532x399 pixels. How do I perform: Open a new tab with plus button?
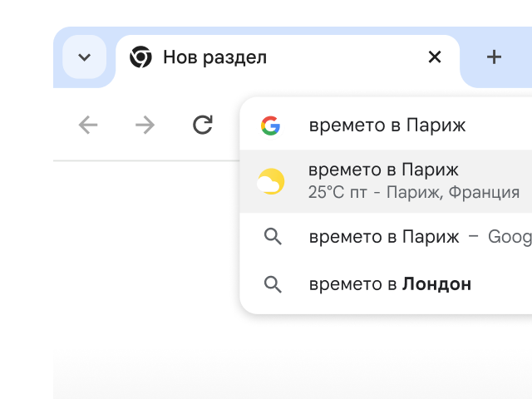tap(494, 57)
